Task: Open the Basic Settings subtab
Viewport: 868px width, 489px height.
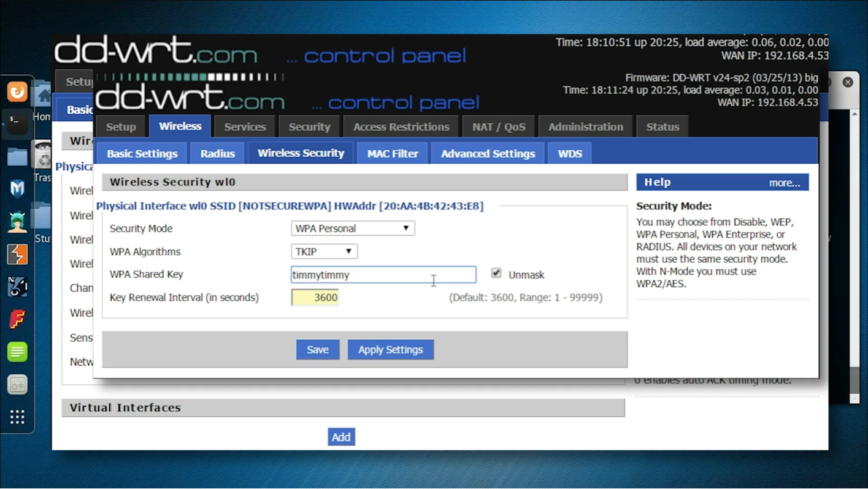Action: coord(142,153)
